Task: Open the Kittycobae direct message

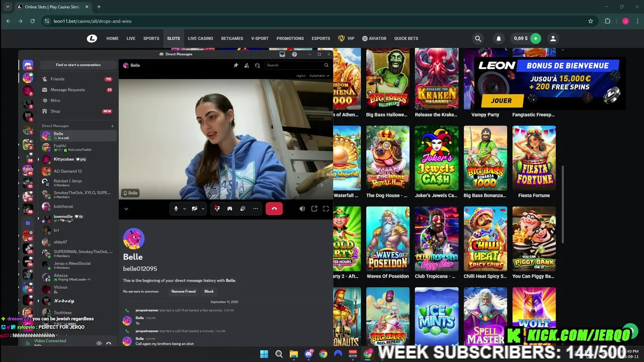Action: pyautogui.click(x=78, y=159)
